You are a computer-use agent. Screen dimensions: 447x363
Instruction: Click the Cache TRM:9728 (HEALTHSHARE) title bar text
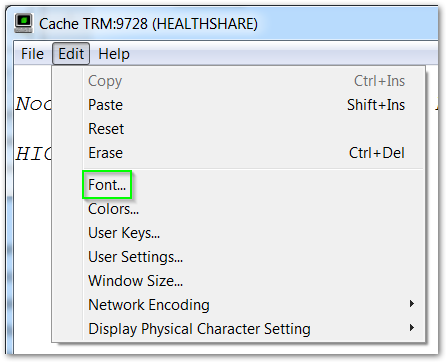click(148, 24)
